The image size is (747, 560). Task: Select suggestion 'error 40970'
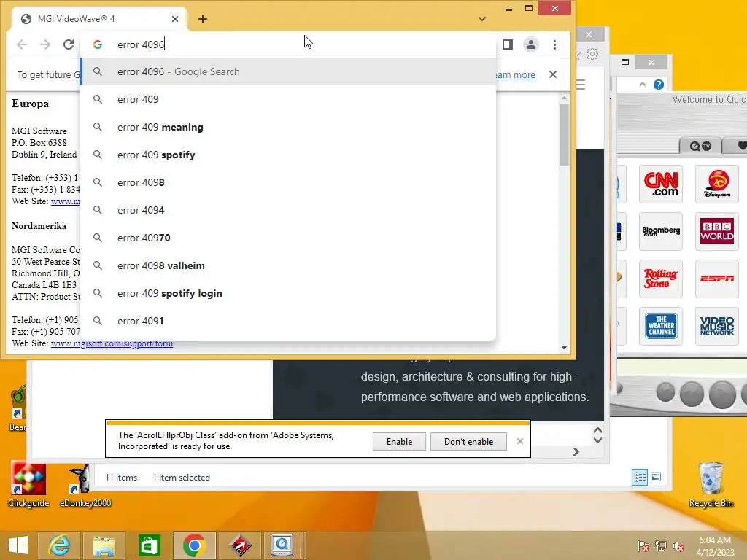tap(288, 238)
